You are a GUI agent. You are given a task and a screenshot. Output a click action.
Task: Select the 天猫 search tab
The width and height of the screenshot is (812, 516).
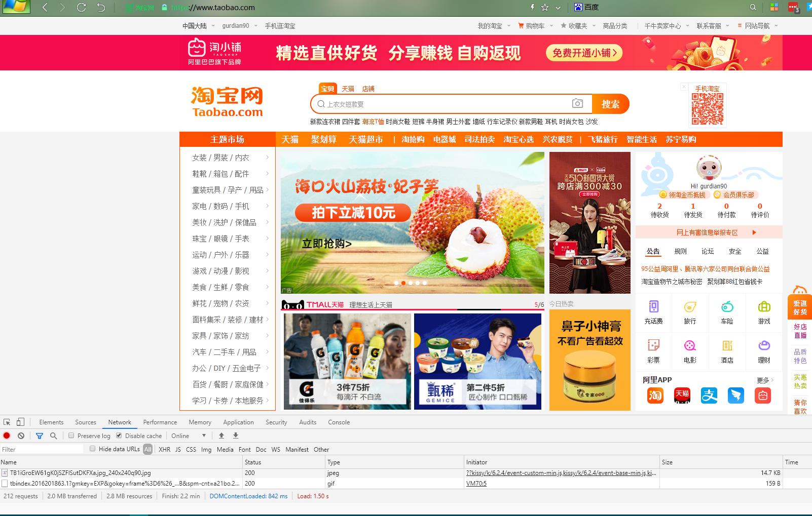348,89
